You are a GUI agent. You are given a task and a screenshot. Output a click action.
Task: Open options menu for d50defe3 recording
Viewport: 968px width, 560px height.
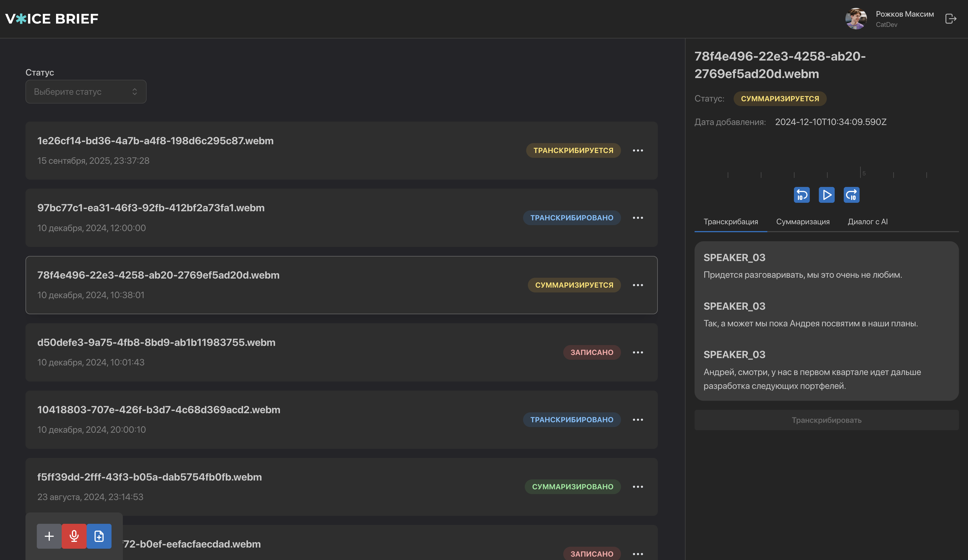pos(638,352)
